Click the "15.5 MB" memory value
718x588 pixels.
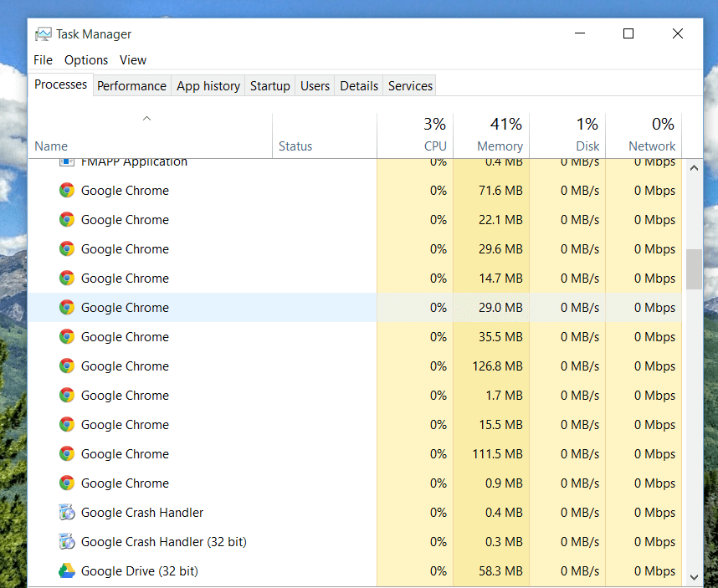[500, 425]
